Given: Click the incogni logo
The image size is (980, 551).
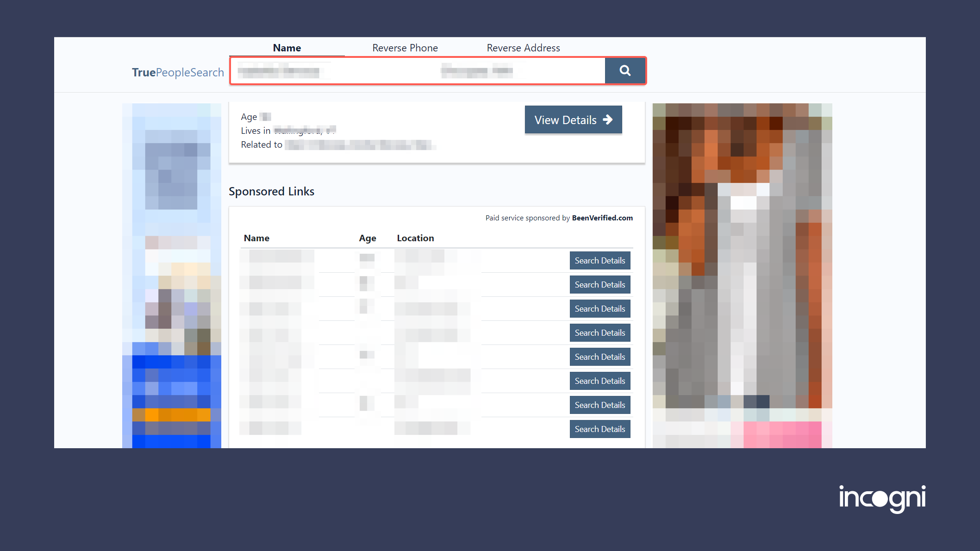Looking at the screenshot, I should point(882,498).
